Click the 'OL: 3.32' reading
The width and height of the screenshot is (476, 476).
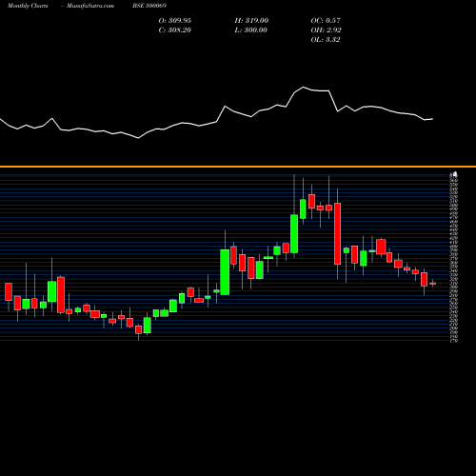326,39
